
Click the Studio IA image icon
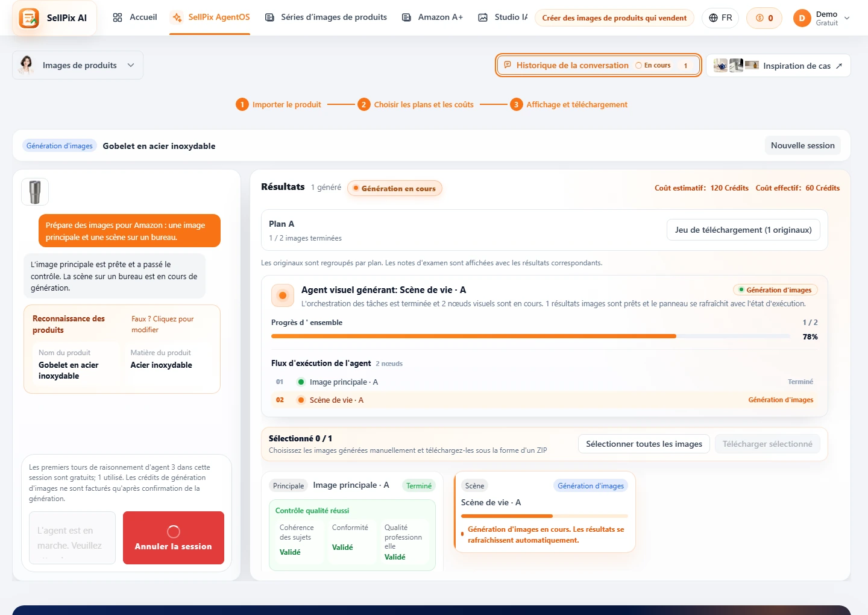tap(483, 17)
